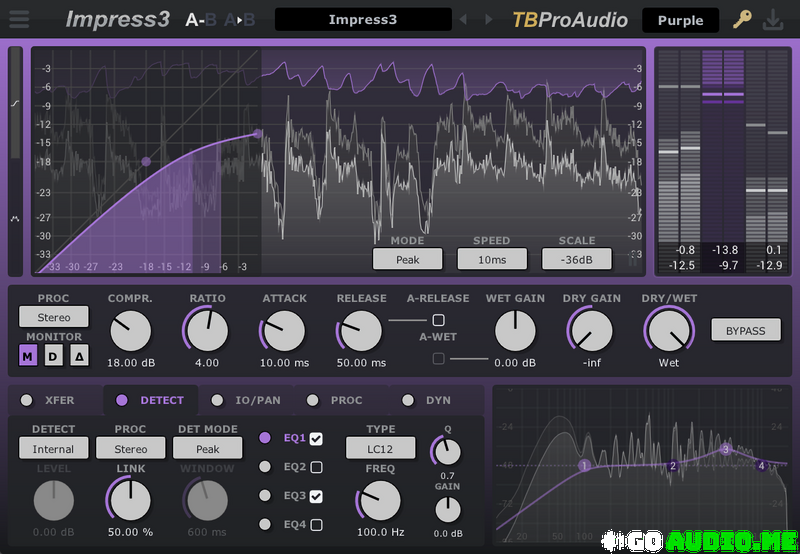
Task: Click the COMPR. threshold knob
Action: click(x=131, y=331)
